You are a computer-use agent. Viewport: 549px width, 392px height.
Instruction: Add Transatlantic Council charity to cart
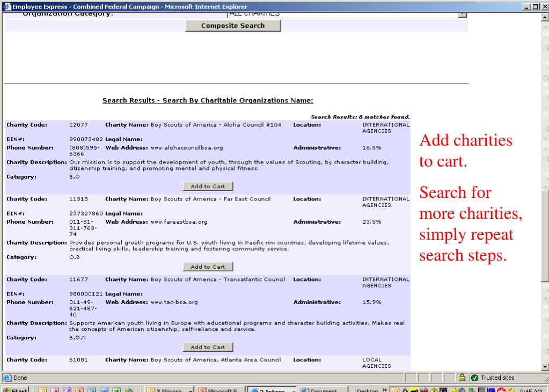[x=208, y=347]
